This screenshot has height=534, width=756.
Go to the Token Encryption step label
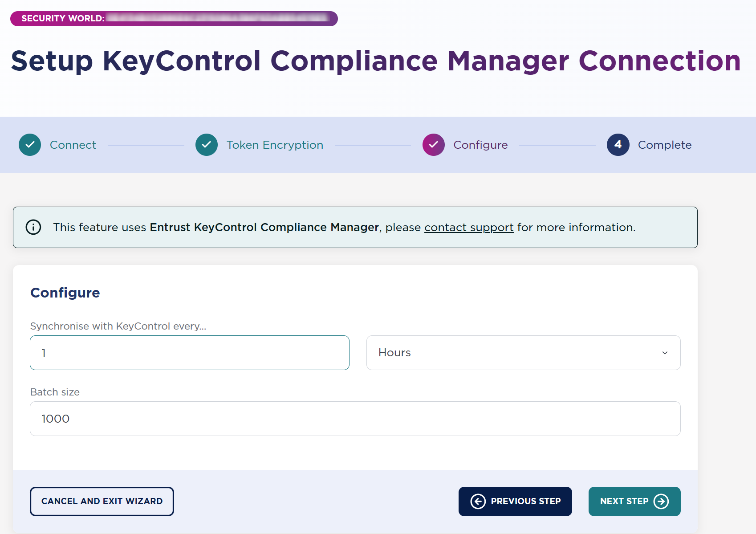(x=275, y=145)
